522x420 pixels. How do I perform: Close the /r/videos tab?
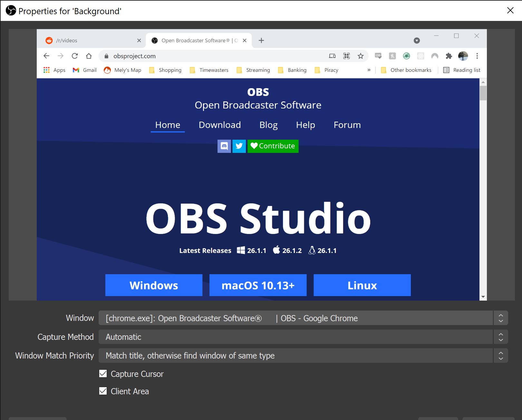(139, 40)
